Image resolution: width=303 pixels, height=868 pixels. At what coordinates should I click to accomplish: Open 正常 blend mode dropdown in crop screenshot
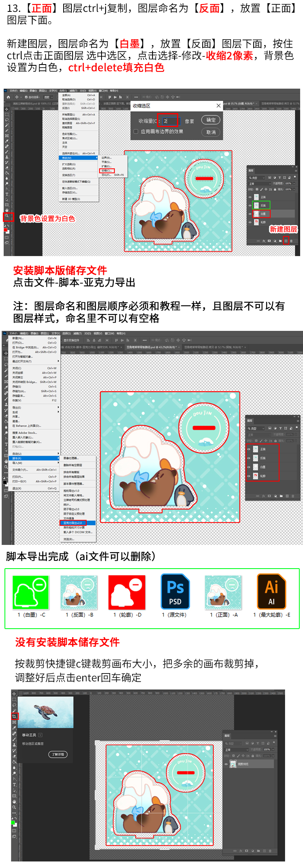pos(237,750)
